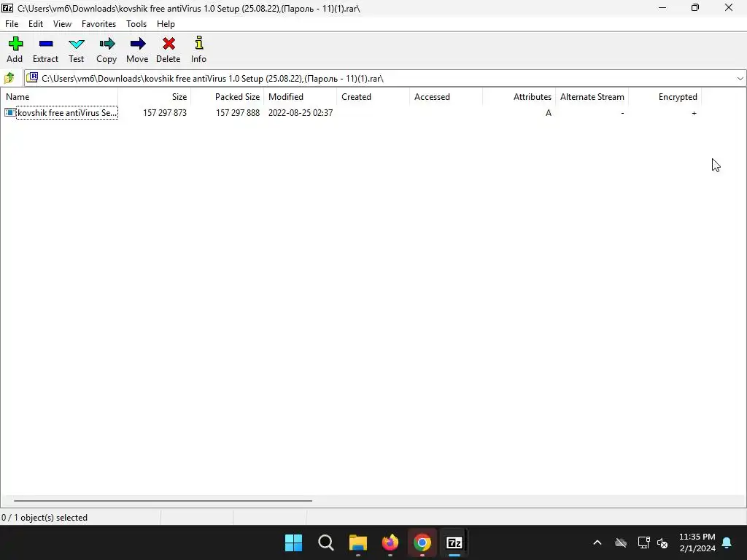Image resolution: width=747 pixels, height=560 pixels.
Task: Select the kovshik free antiVirus Se... file
Action: pyautogui.click(x=66, y=113)
